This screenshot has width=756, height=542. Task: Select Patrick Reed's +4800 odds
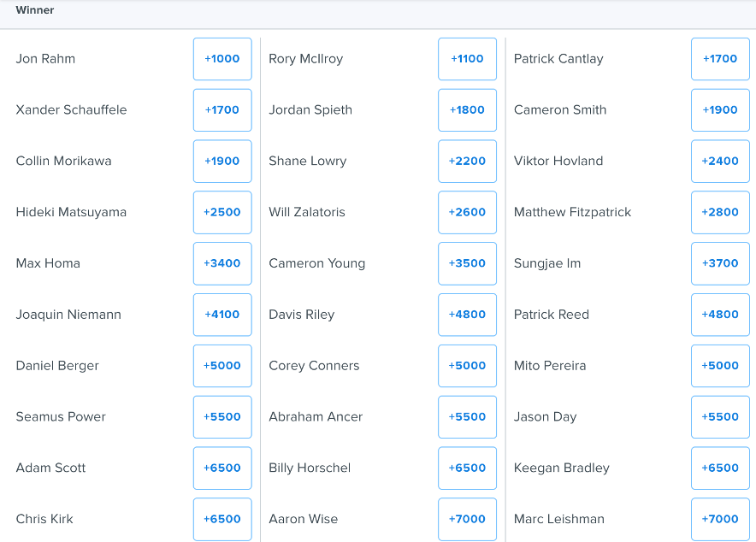click(720, 315)
